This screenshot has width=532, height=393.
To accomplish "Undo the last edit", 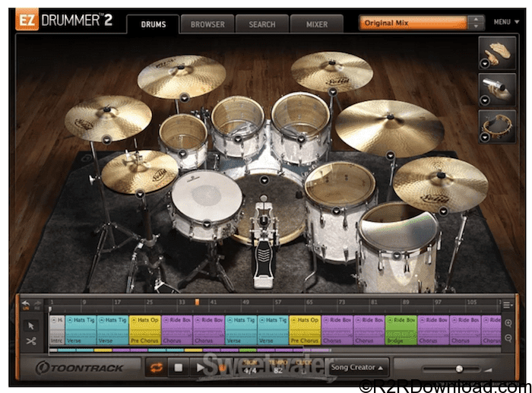I will [26, 304].
